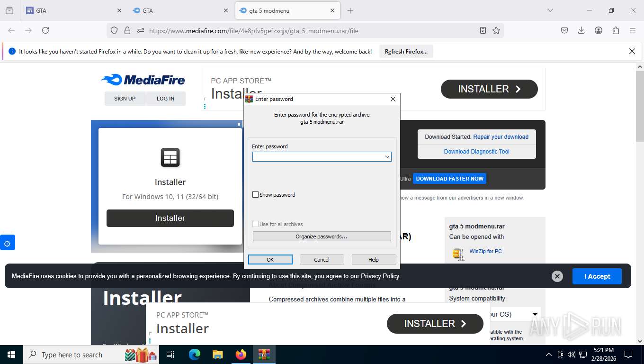Open the volume icon in system tray
The height and width of the screenshot is (364, 644).
pyautogui.click(x=571, y=355)
